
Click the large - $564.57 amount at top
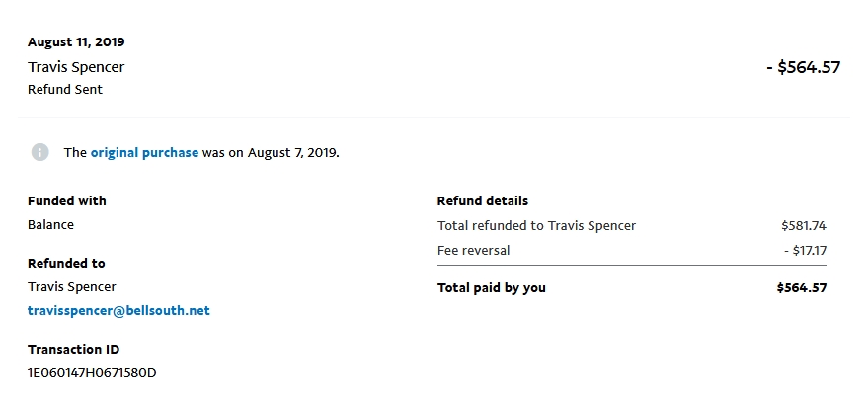(803, 68)
